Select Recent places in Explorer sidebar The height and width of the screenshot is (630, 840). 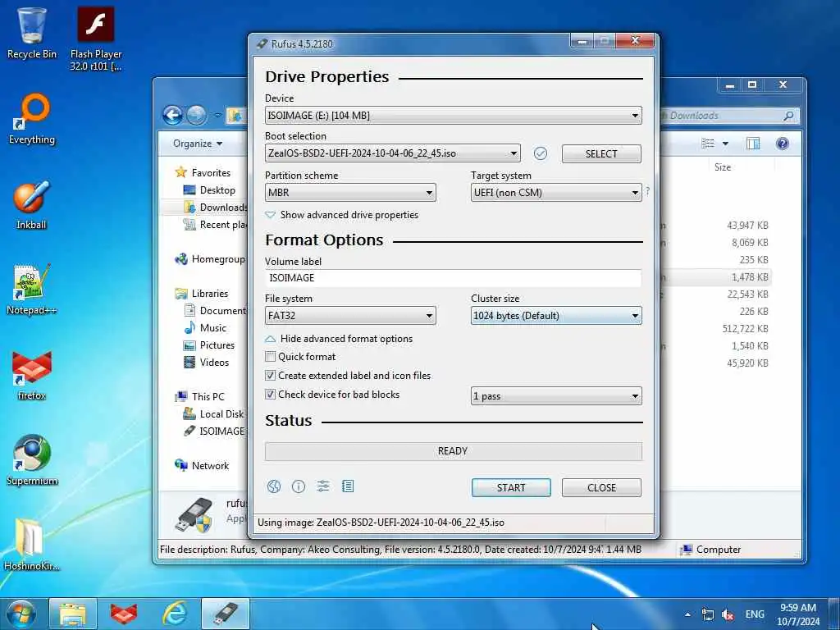coord(216,225)
